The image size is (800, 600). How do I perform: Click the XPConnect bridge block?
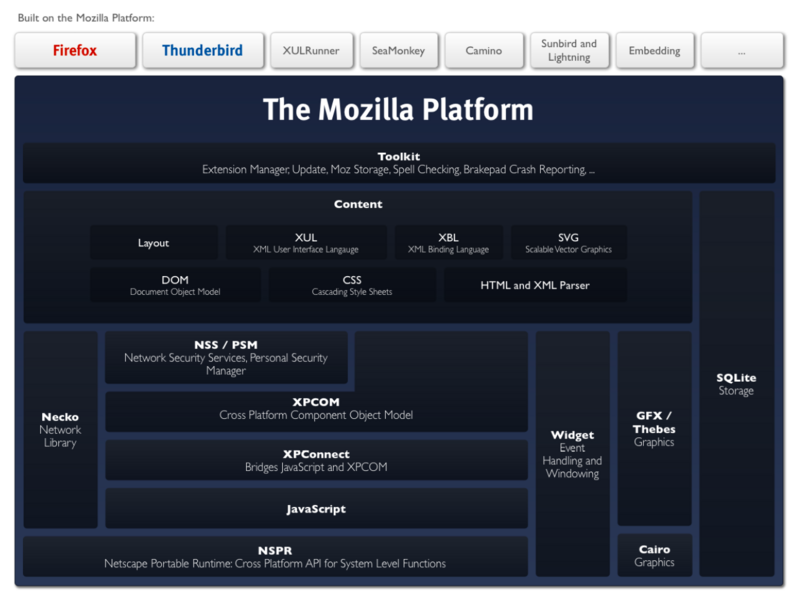click(x=316, y=460)
